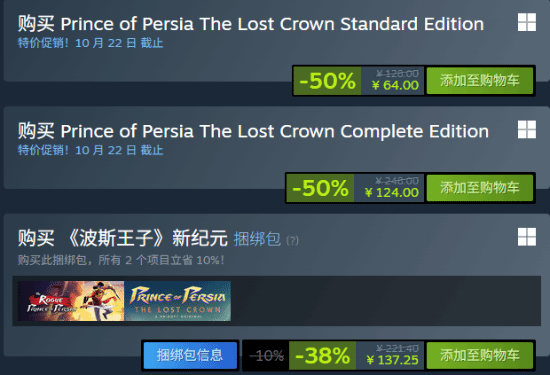Click -50% badge on Complete Edition
The width and height of the screenshot is (550, 375).
point(320,188)
